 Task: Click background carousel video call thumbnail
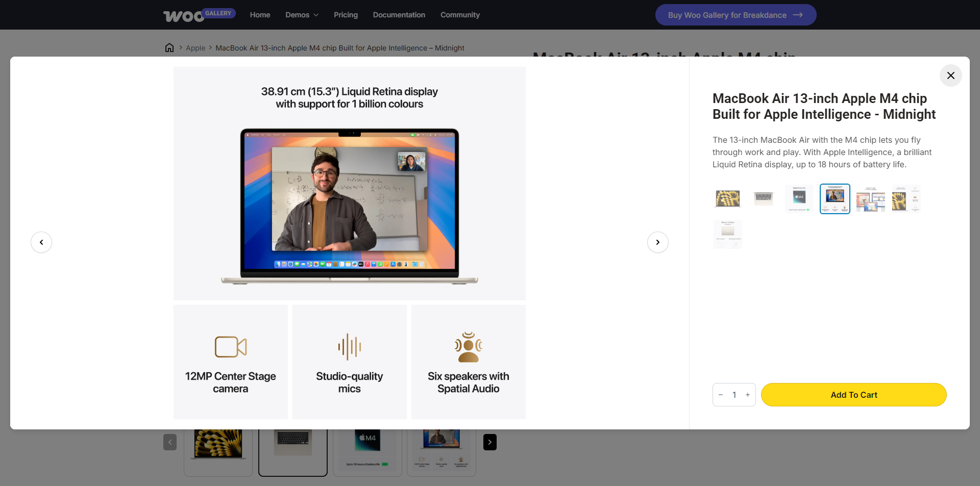click(442, 452)
